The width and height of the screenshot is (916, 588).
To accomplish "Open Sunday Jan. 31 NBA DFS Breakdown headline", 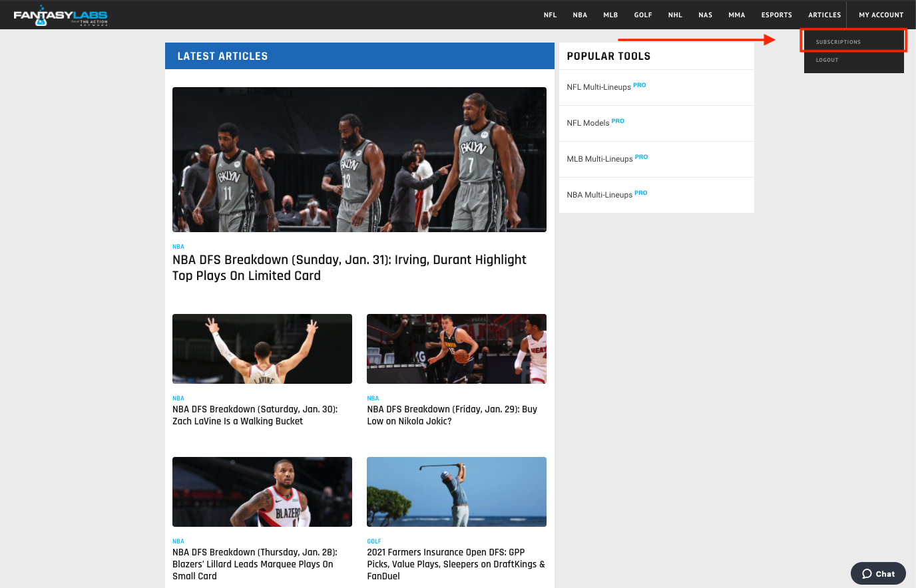I will pyautogui.click(x=349, y=267).
